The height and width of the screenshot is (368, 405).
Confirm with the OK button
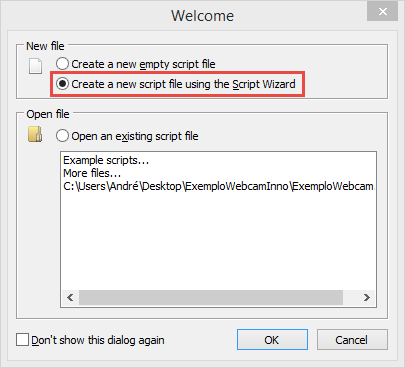tap(272, 340)
